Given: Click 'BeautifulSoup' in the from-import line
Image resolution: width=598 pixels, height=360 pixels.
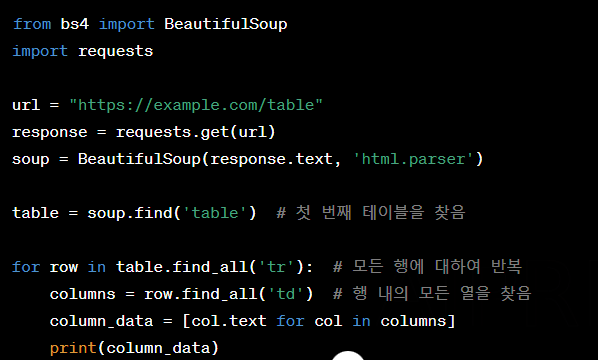Looking at the screenshot, I should tap(225, 24).
